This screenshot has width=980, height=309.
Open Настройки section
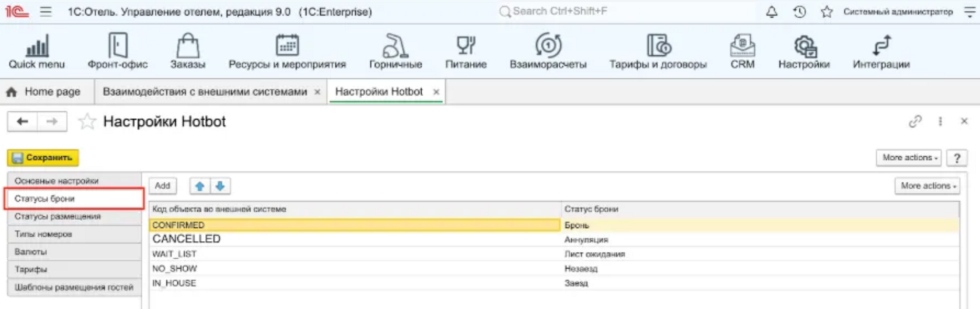coord(804,51)
